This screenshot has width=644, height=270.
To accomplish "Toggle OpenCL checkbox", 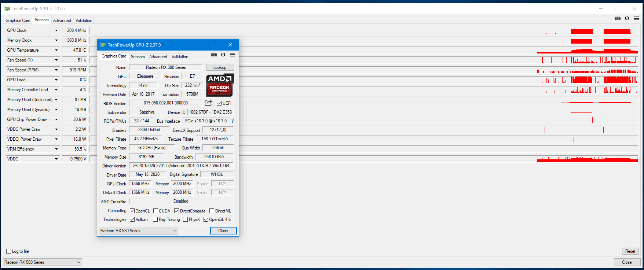I will click(x=132, y=211).
